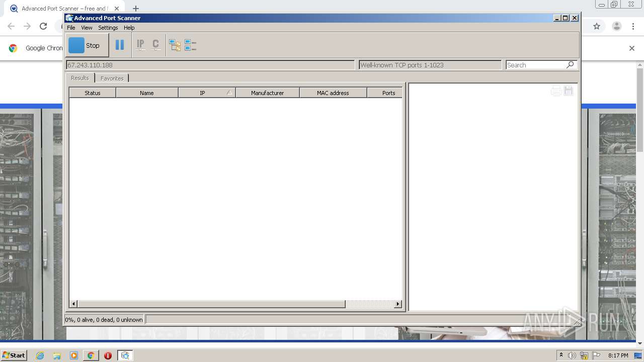Screen dimensions: 644x362
Task: Select the Advanced Port Scanner Chrome tab
Action: click(64, 9)
